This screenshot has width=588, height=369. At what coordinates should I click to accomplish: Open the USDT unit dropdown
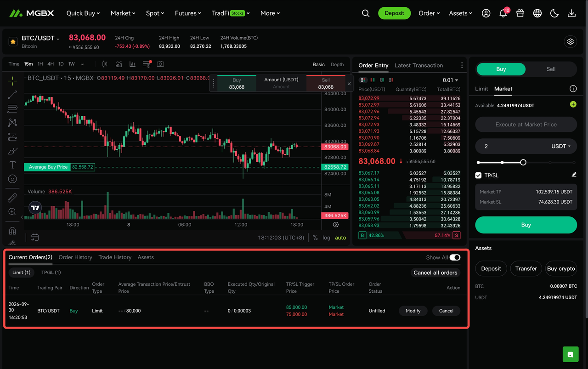561,146
